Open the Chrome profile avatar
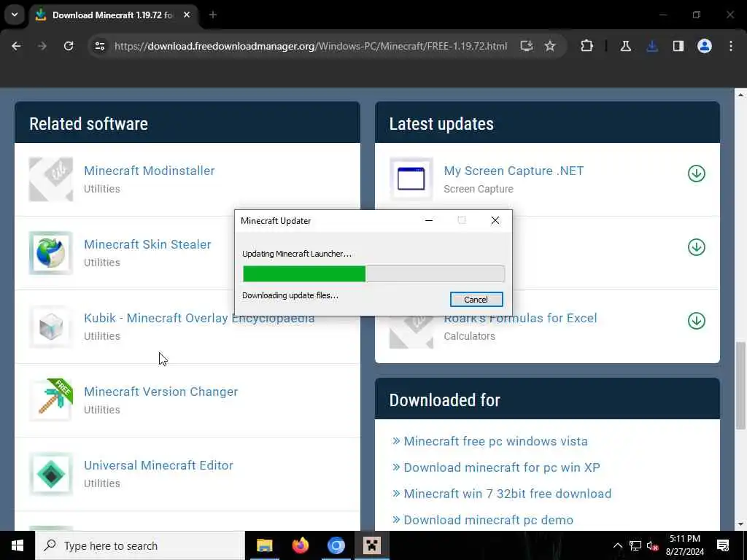747x560 pixels. 704,46
